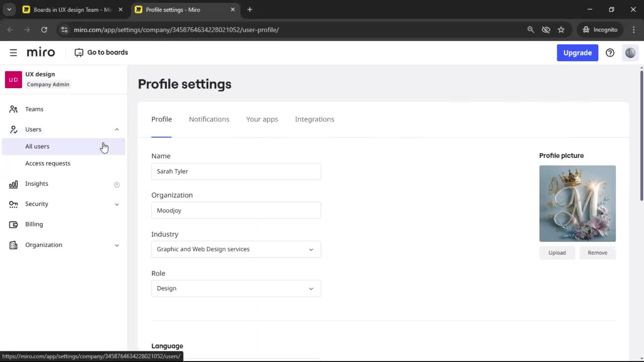
Task: Open the help question-mark icon
Action: pyautogui.click(x=610, y=53)
